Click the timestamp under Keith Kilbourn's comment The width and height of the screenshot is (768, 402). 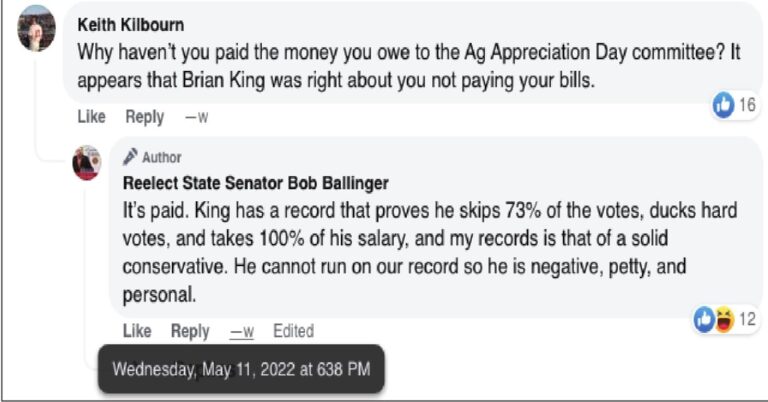(x=196, y=117)
